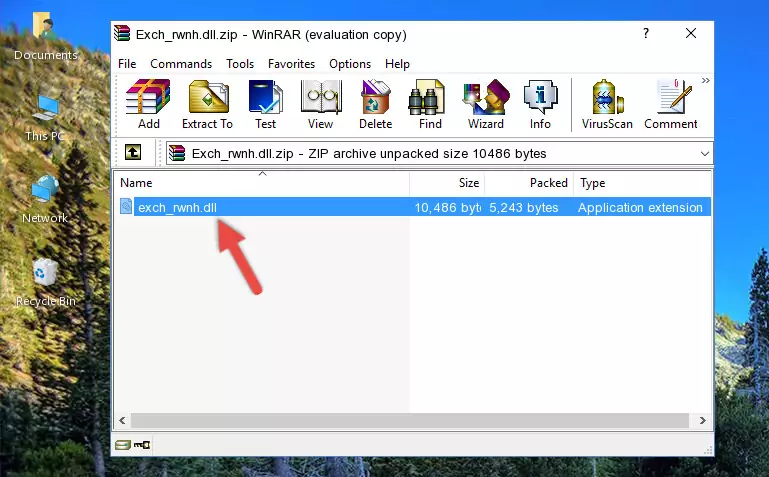This screenshot has width=769, height=477.
Task: Select the This PC desktop icon
Action: click(45, 118)
